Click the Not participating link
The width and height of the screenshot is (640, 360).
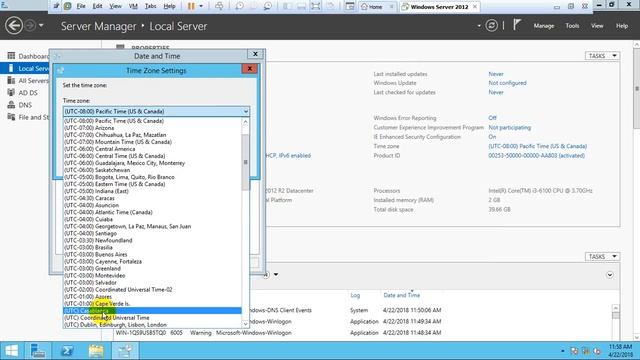509,127
